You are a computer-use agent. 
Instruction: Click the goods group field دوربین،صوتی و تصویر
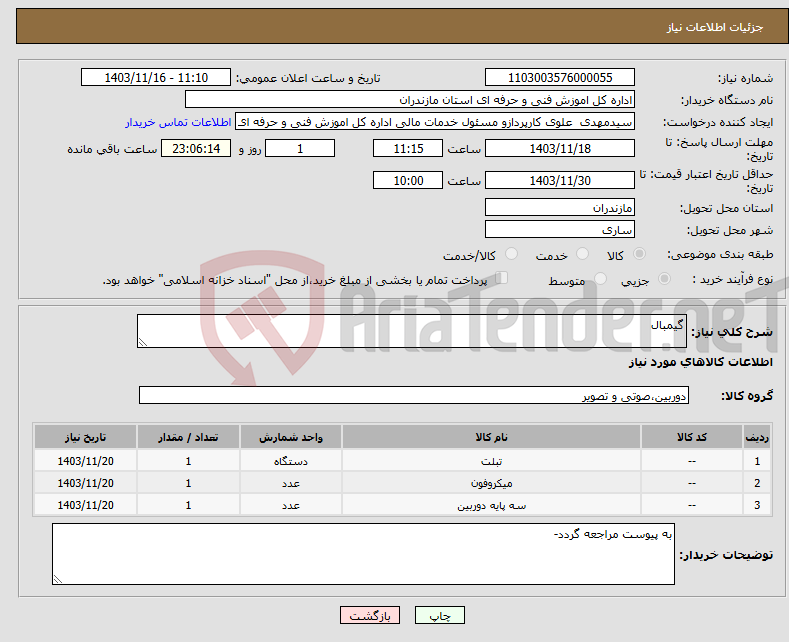pyautogui.click(x=414, y=395)
